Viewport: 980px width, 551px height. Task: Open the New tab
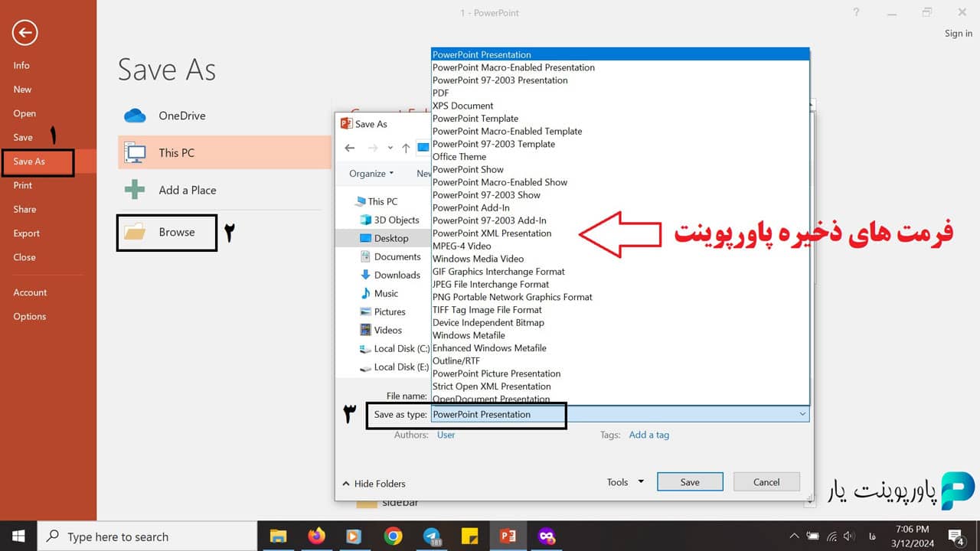22,89
